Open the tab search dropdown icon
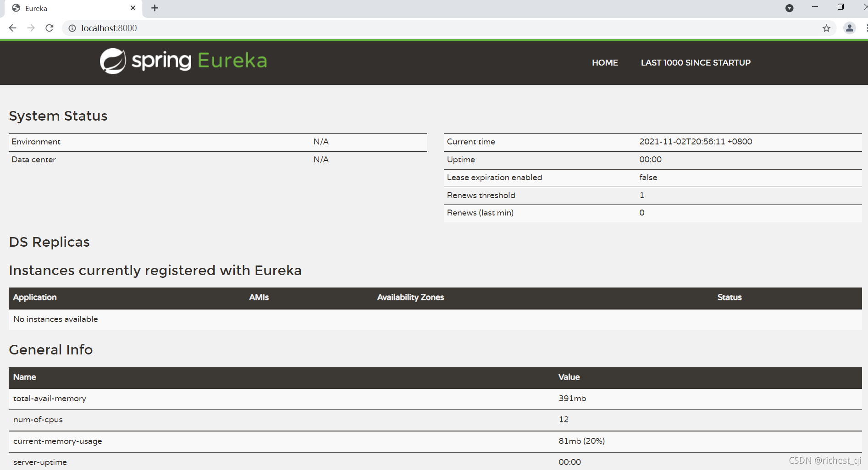Screen dimensions: 868x470 click(x=789, y=8)
